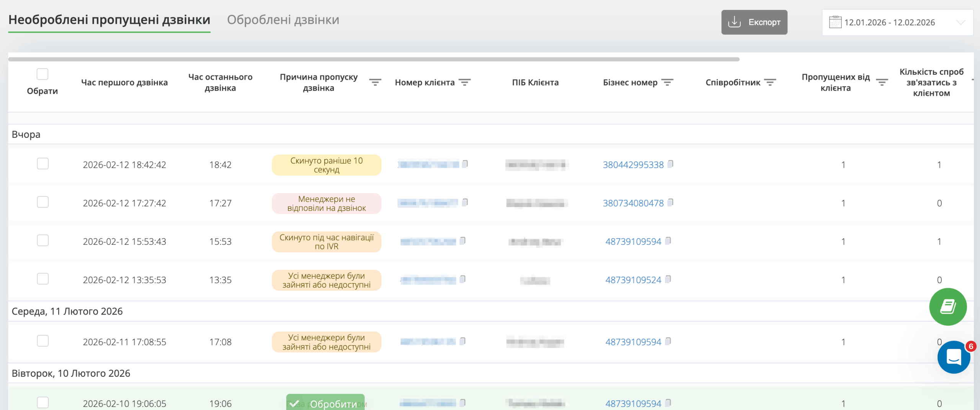Switch to Оброблені дзвінки tab
980x410 pixels.
point(283,20)
